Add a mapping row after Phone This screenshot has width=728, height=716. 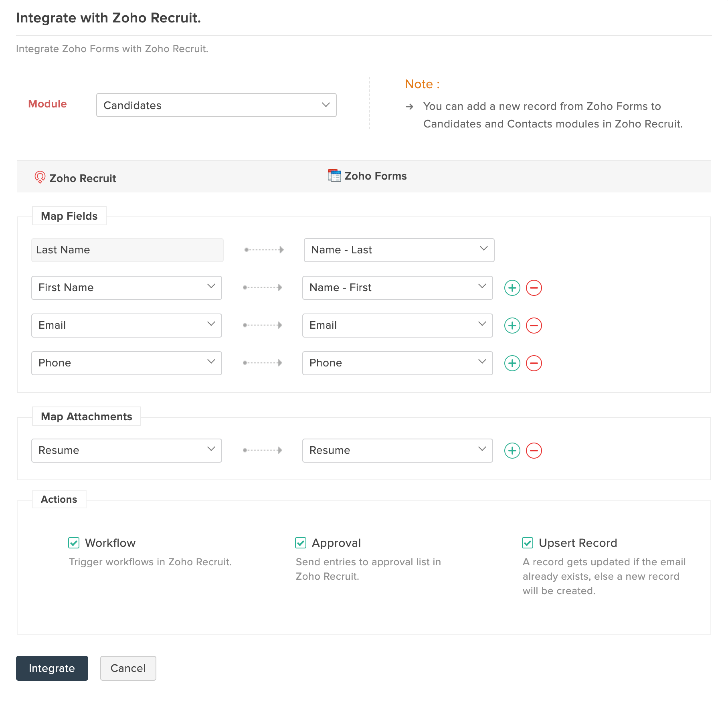tap(512, 363)
